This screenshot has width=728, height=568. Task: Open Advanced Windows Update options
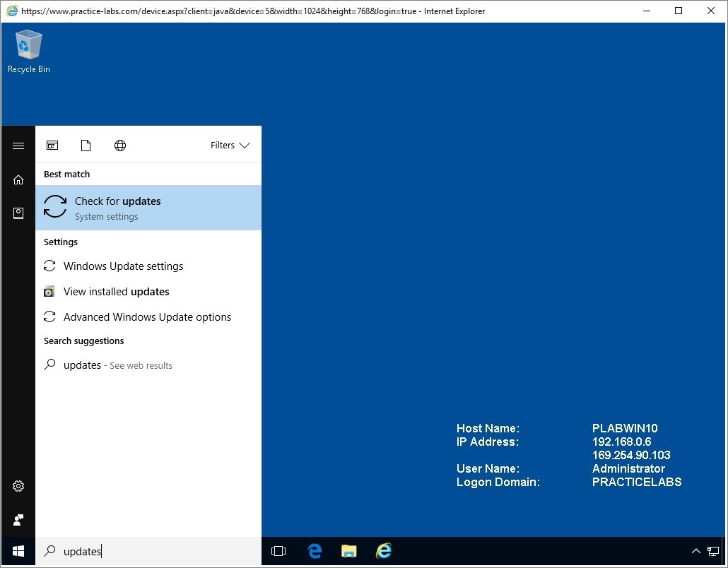click(147, 317)
